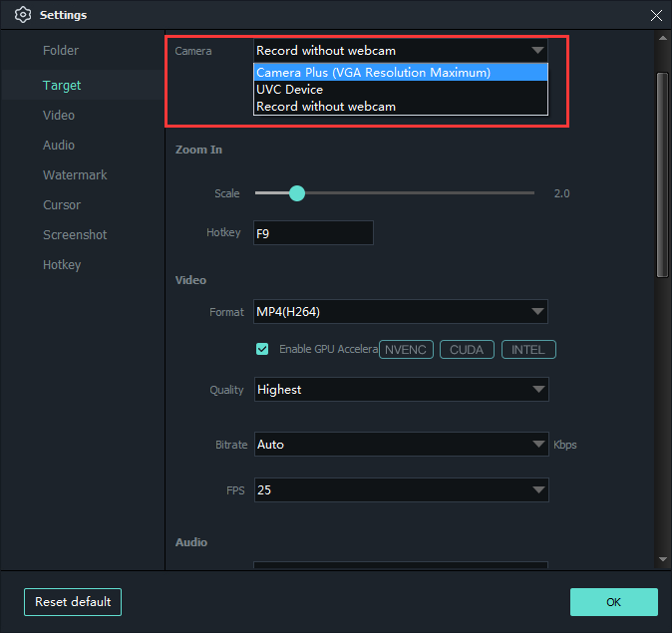Collapse the Camera dropdown arrow
Screen dimensions: 672x633
(537, 50)
